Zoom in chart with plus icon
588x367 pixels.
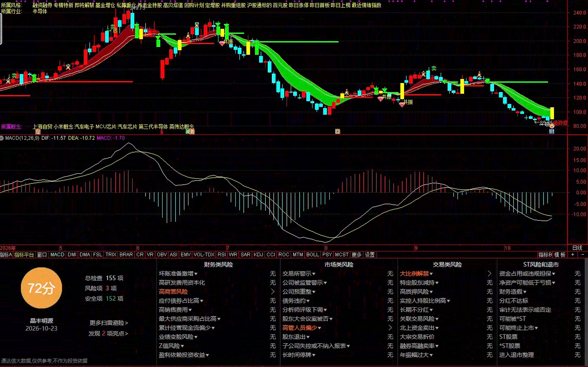click(x=573, y=255)
